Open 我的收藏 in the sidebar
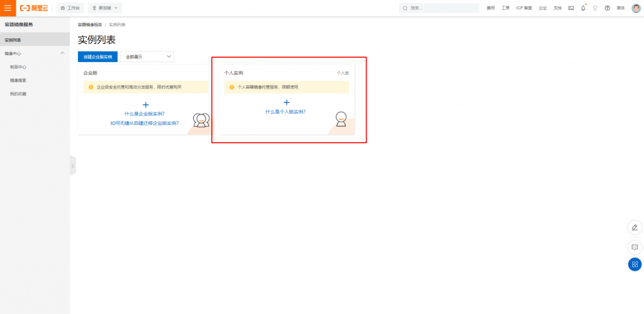The height and width of the screenshot is (314, 644). pyautogui.click(x=18, y=94)
